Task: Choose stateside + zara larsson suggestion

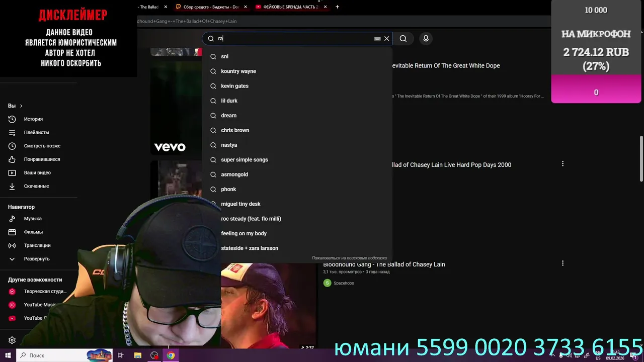Action: [x=297, y=248]
